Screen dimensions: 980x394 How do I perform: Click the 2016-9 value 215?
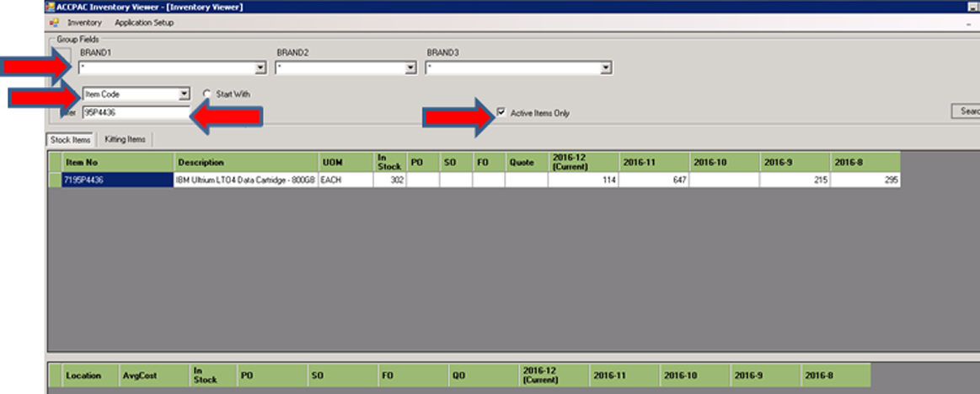point(795,180)
